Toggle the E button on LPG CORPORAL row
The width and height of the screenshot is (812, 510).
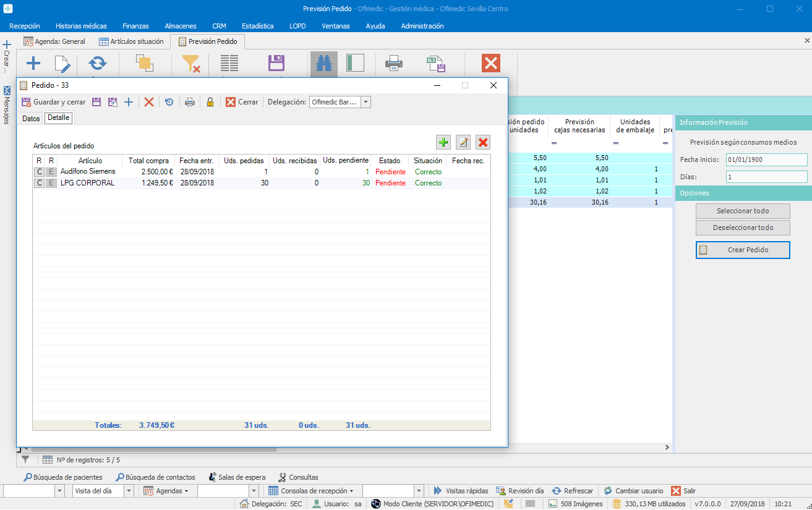(x=51, y=183)
